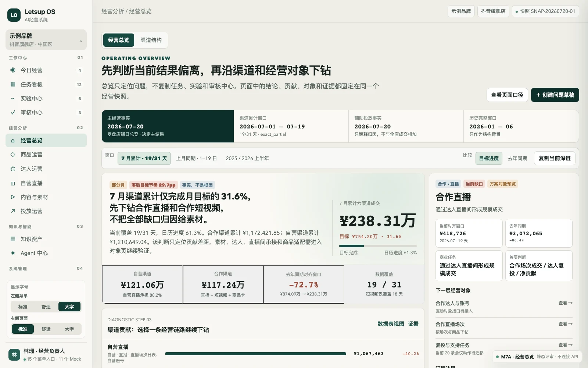Expand 合作达人与账号 via 查看 arrow
The height and width of the screenshot is (368, 588).
pyautogui.click(x=565, y=303)
